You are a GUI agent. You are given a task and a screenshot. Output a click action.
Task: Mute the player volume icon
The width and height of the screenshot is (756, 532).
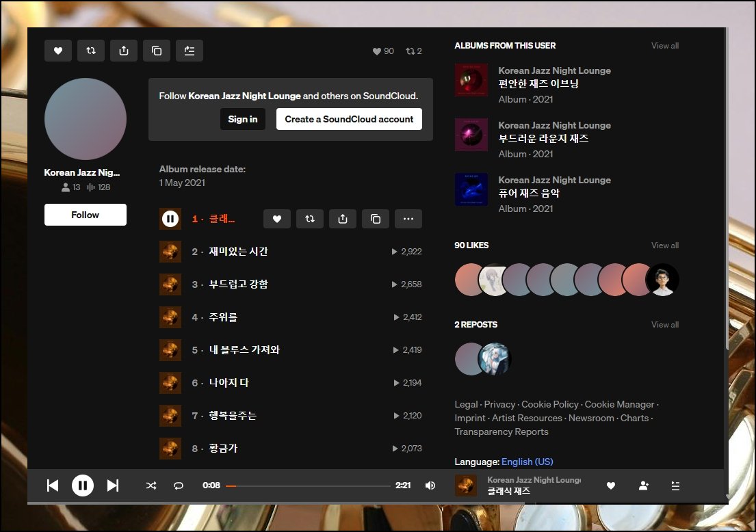(430, 486)
